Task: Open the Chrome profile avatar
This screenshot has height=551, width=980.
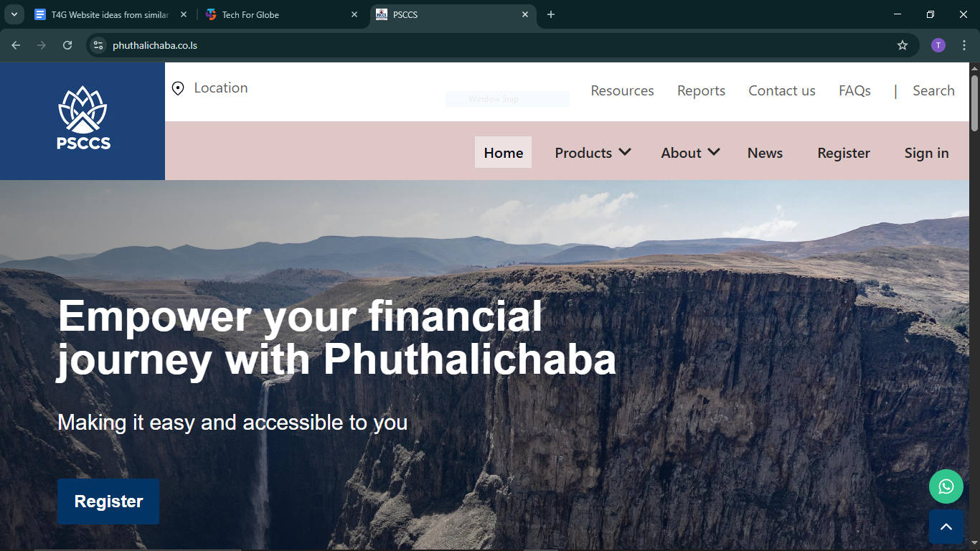Action: pos(938,45)
